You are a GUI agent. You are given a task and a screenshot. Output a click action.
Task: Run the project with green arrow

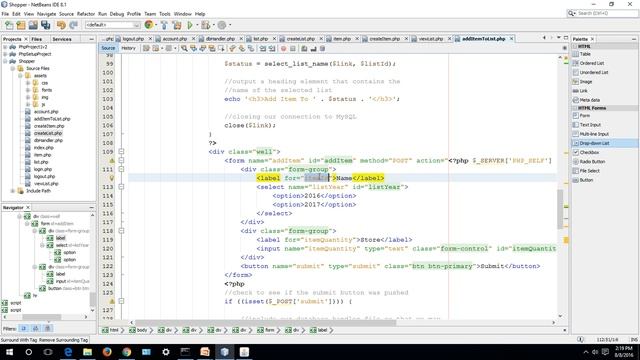point(190,25)
